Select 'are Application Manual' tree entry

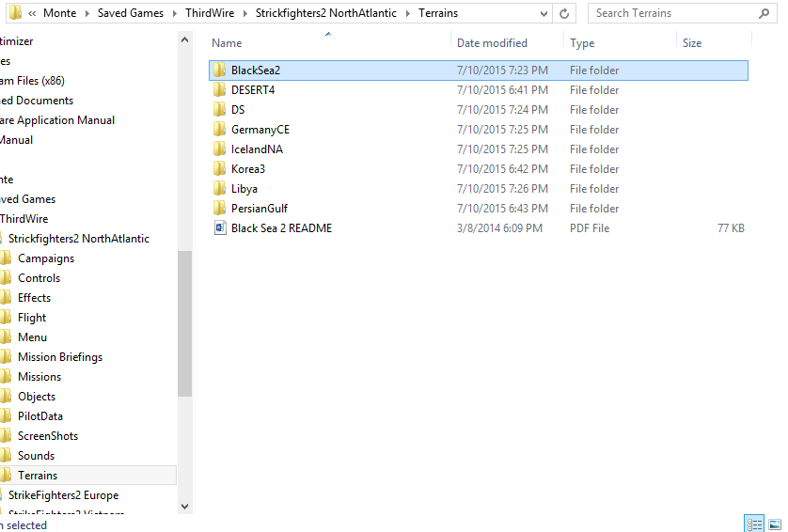(57, 120)
